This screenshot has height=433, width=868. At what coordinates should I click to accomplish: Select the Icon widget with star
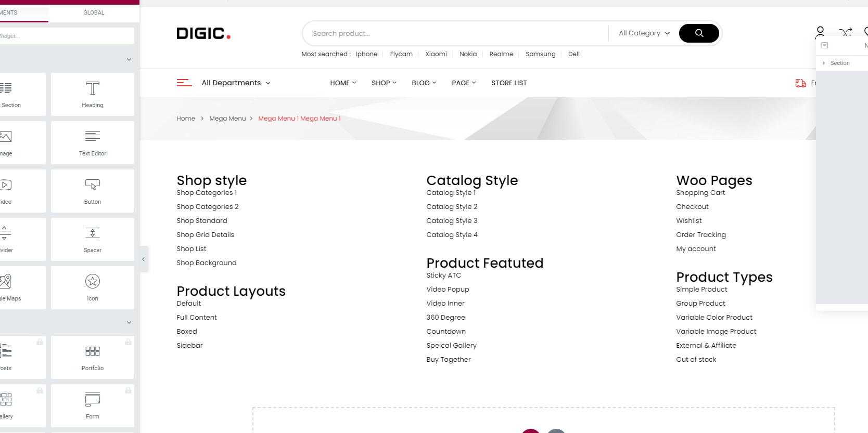(x=93, y=287)
